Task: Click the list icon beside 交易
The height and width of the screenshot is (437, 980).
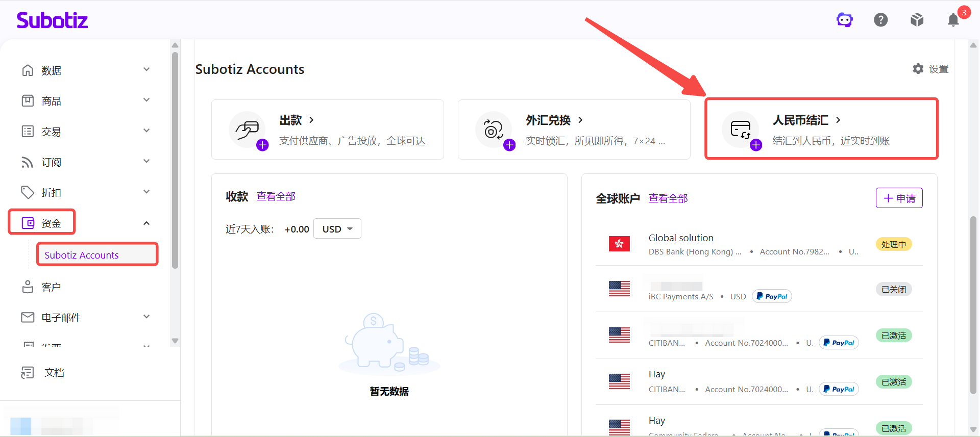Action: pyautogui.click(x=28, y=132)
